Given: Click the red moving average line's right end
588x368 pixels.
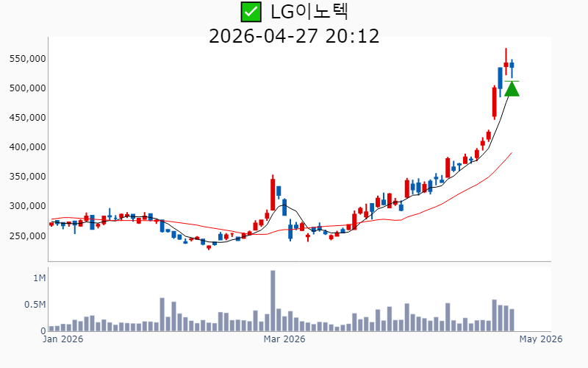Looking at the screenshot, I should [x=511, y=153].
